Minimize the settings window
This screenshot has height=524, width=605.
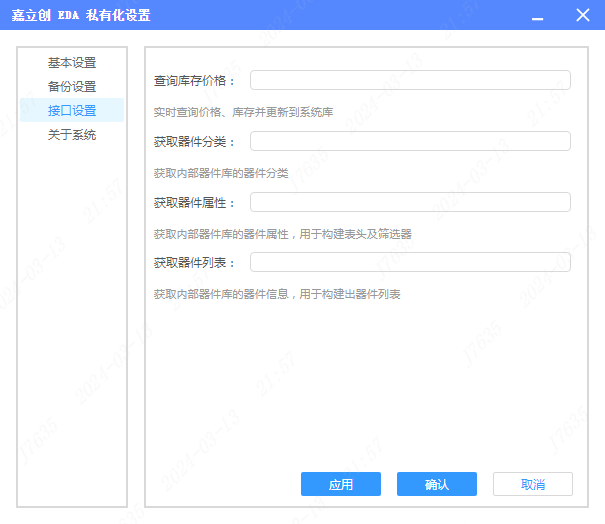click(x=538, y=15)
